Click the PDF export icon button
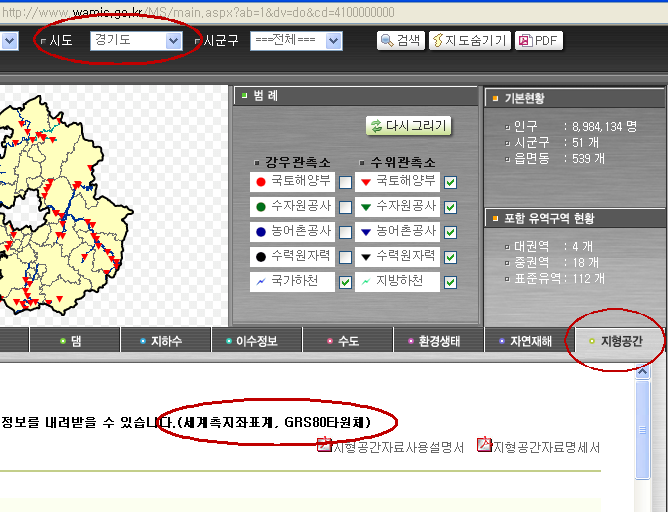 539,41
